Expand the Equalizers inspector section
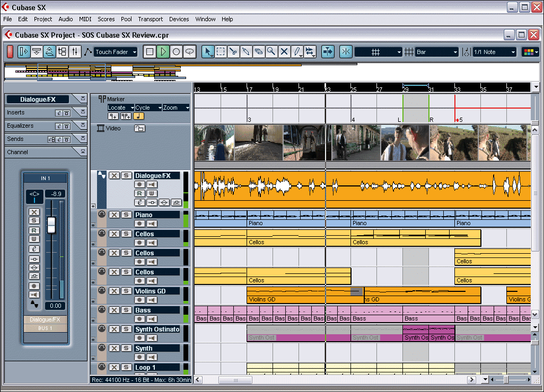Screen dimensions: 544x392 tap(83, 125)
